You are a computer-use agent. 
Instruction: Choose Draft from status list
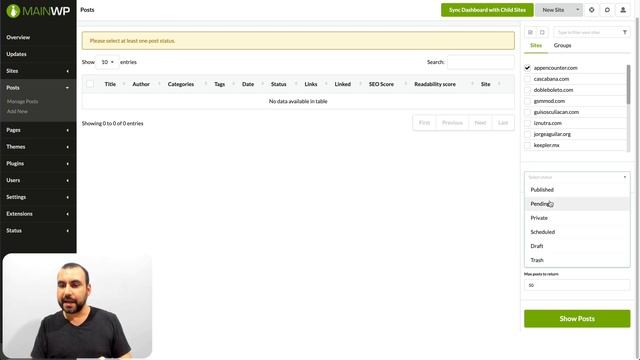[x=577, y=246]
